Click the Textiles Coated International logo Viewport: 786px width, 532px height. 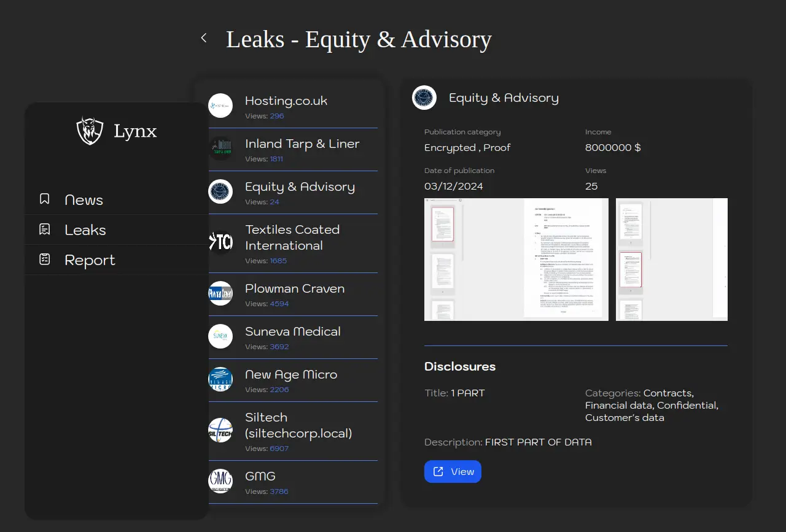pos(220,242)
